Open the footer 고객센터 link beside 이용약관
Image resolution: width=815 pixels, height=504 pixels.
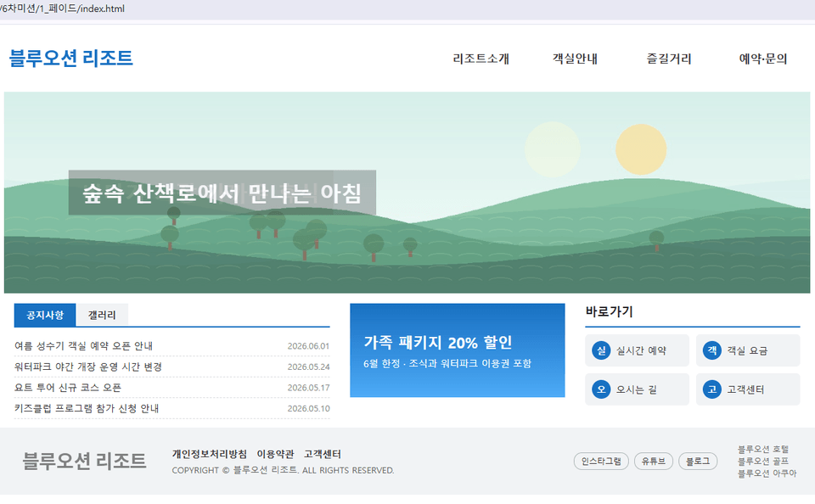point(323,454)
